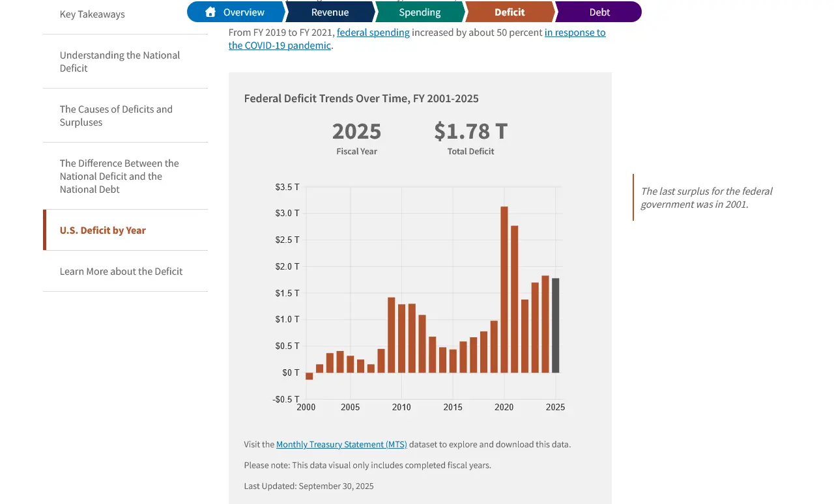Image resolution: width=834 pixels, height=504 pixels.
Task: Switch to the Revenue tab
Action: click(x=330, y=12)
